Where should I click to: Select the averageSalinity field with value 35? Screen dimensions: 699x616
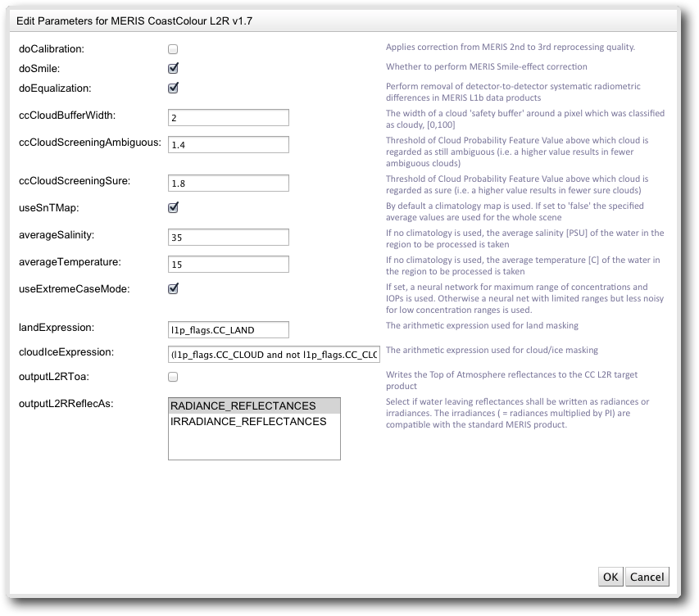229,237
